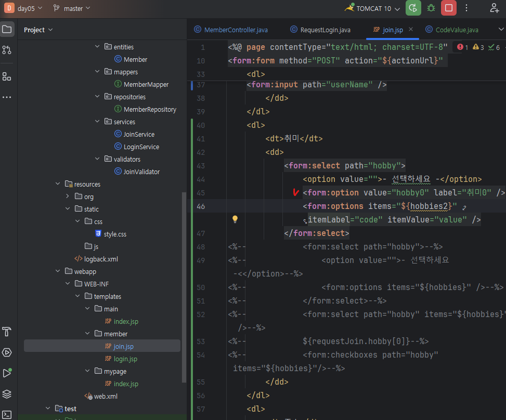Select MemberRepository in tree
The height and width of the screenshot is (420, 506).
pos(146,109)
